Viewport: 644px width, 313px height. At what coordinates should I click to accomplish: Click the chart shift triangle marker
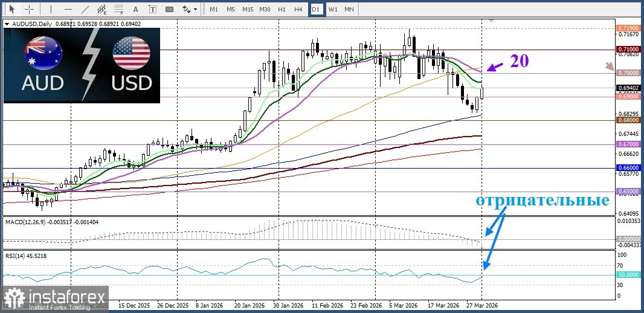coord(491,21)
